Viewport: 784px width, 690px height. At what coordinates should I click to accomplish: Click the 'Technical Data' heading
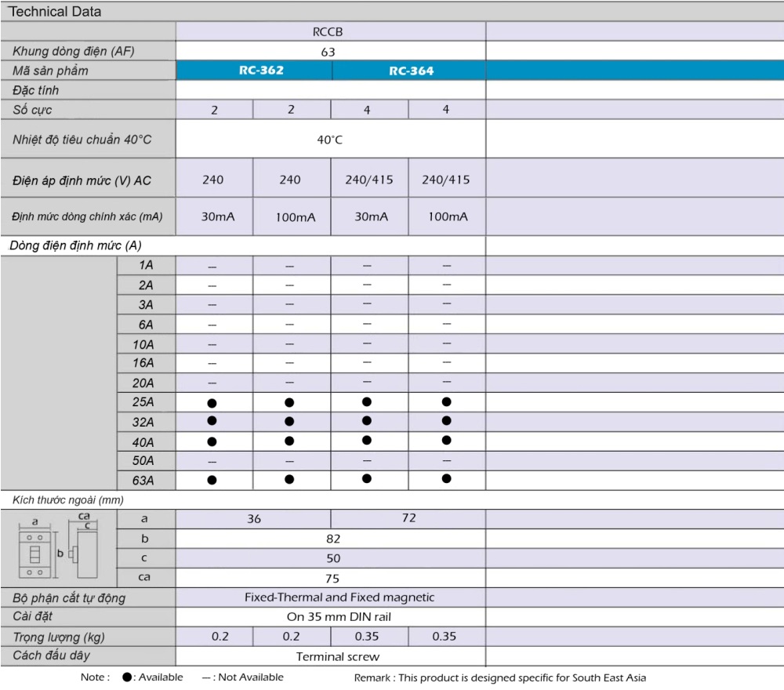pos(55,12)
